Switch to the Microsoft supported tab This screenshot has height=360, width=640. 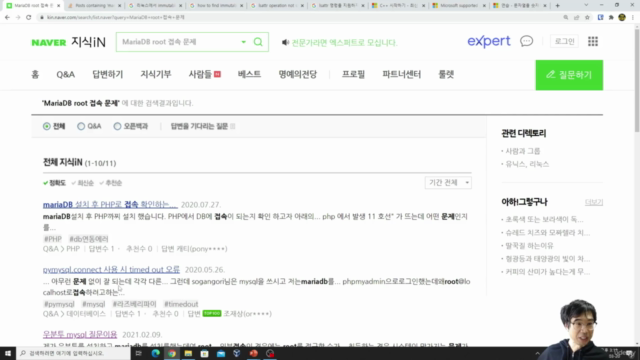(x=459, y=5)
